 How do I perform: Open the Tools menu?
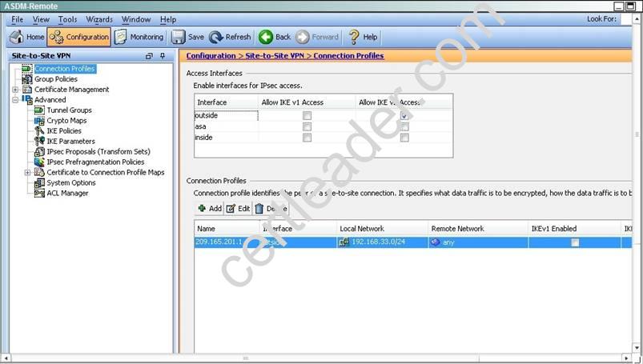67,19
